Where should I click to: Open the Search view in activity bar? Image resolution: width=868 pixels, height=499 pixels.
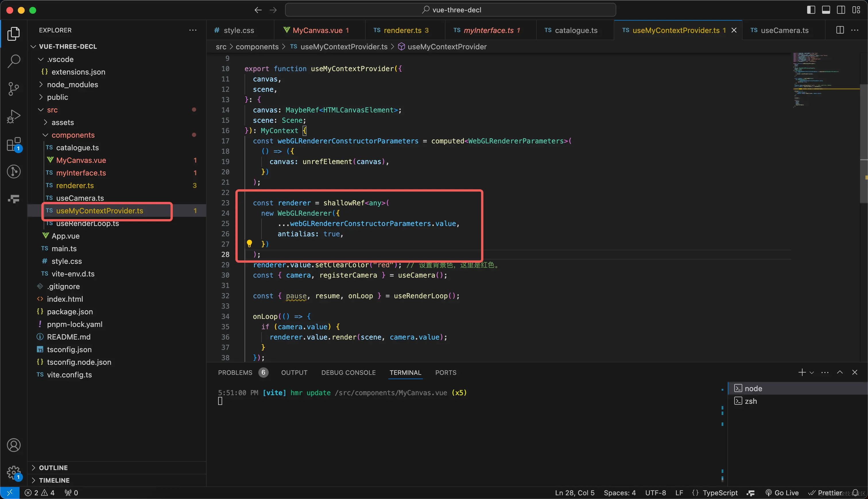click(x=14, y=61)
